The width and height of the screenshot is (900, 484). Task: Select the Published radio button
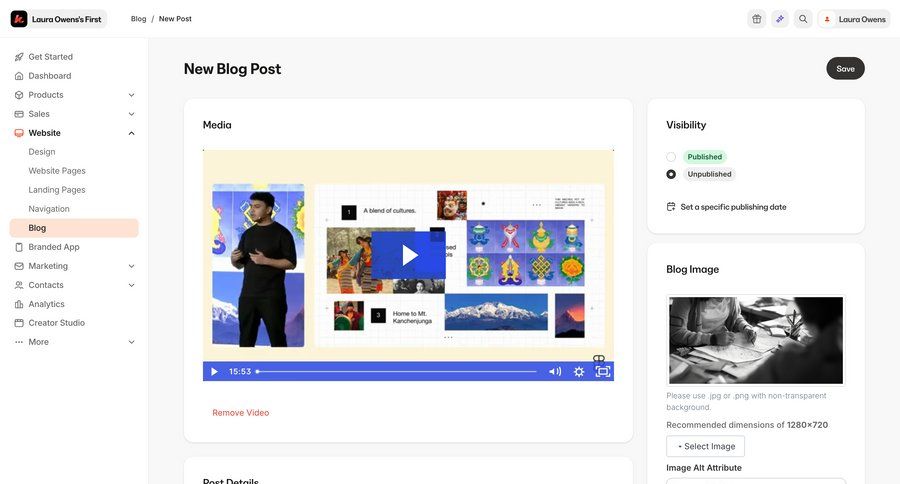[671, 157]
